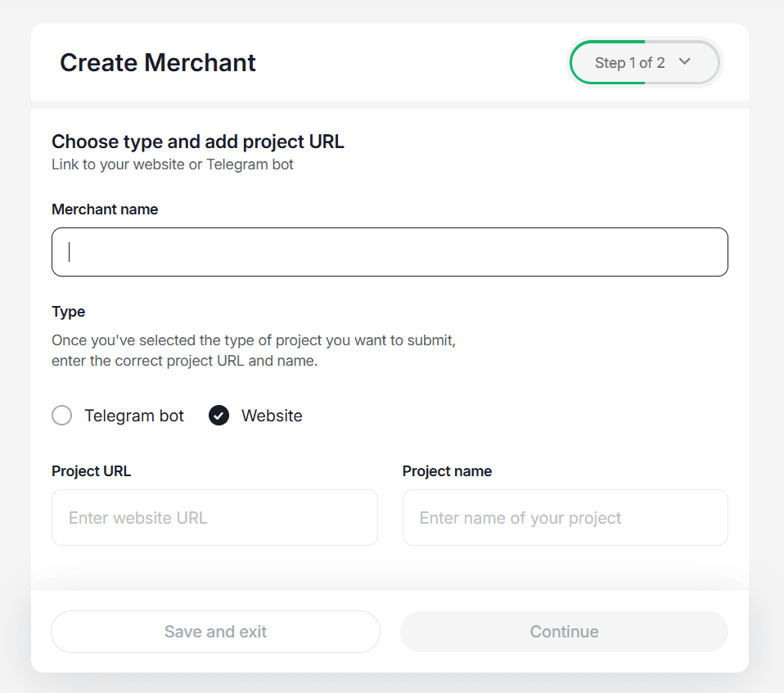Click the Type section label
The image size is (784, 693).
coord(68,312)
